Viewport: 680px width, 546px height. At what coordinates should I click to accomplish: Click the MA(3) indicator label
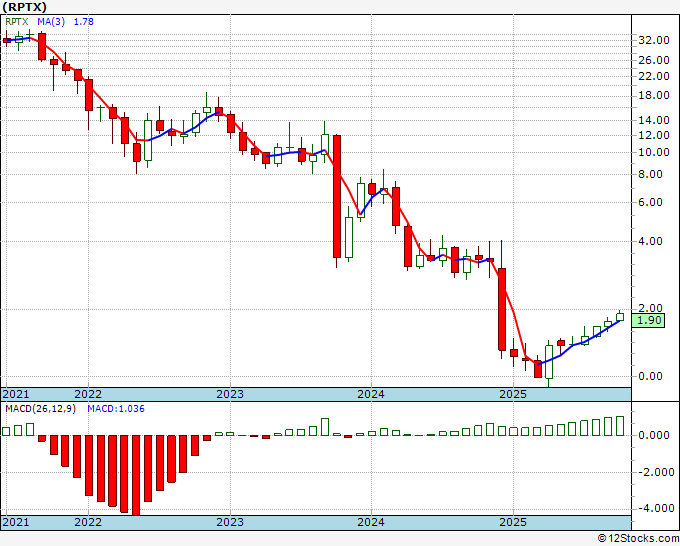click(51, 22)
